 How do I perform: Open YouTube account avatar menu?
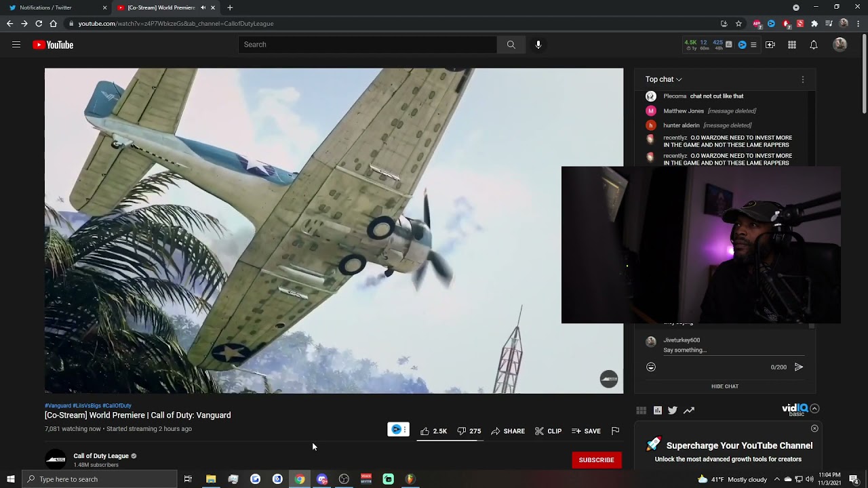[x=840, y=45]
